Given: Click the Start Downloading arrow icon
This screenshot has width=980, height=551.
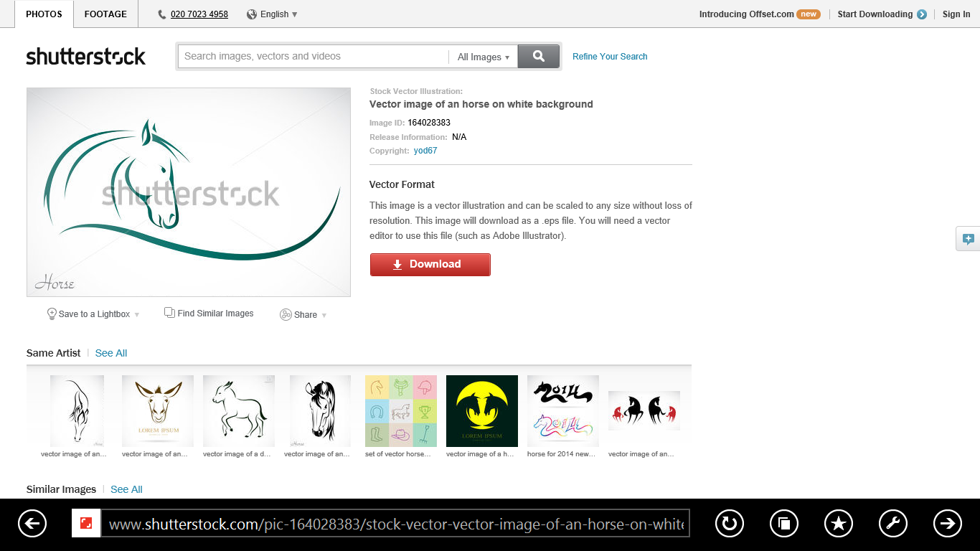Looking at the screenshot, I should [x=922, y=14].
